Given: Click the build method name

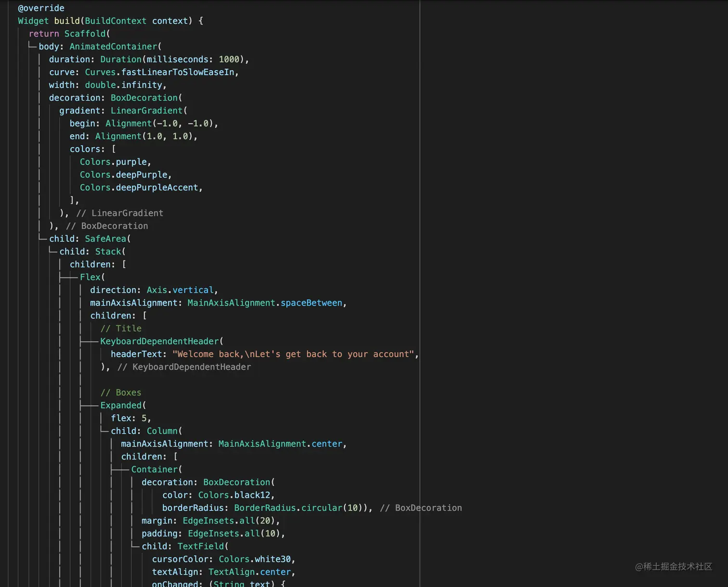Looking at the screenshot, I should pos(67,21).
